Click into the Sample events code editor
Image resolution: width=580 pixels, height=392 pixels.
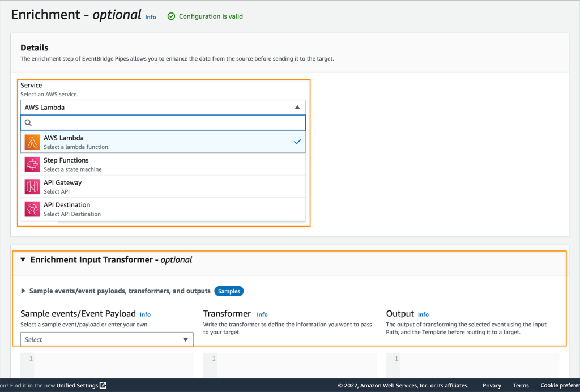[x=107, y=365]
